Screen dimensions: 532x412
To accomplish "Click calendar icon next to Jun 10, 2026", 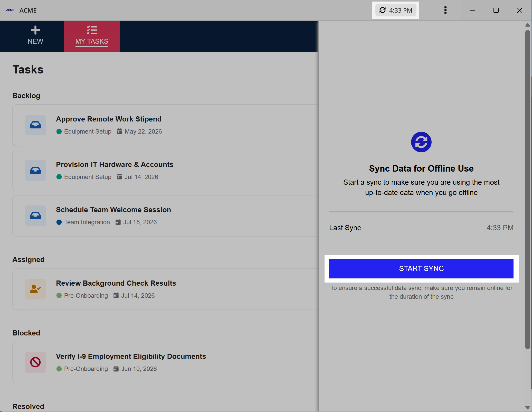I will (116, 369).
